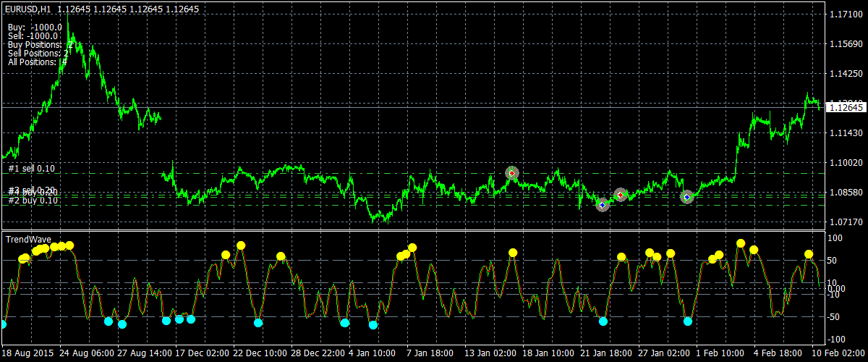
Task: Click the '1 Feb 10:00' time axis label
Action: pos(720,353)
